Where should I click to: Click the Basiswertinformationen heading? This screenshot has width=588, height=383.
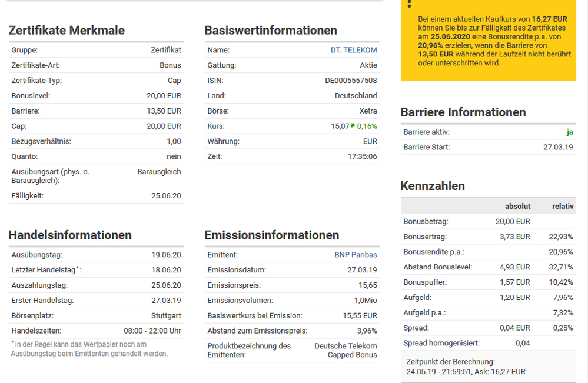271,31
